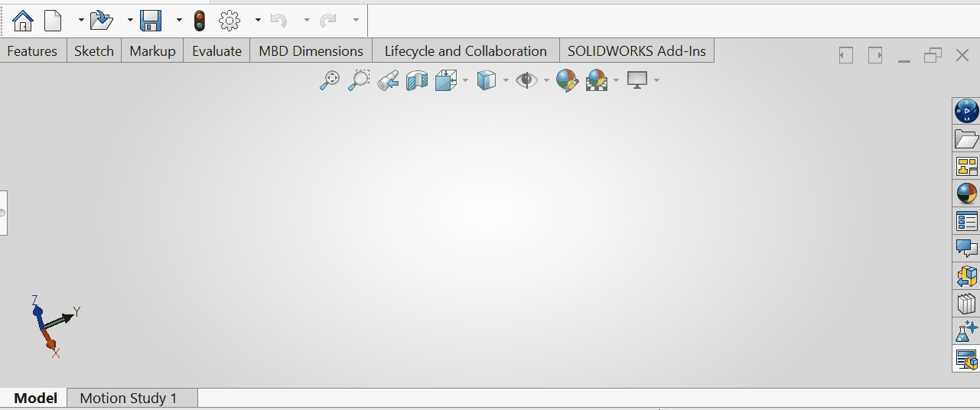The image size is (980, 410).
Task: Switch to the Sketch tab
Action: (94, 51)
